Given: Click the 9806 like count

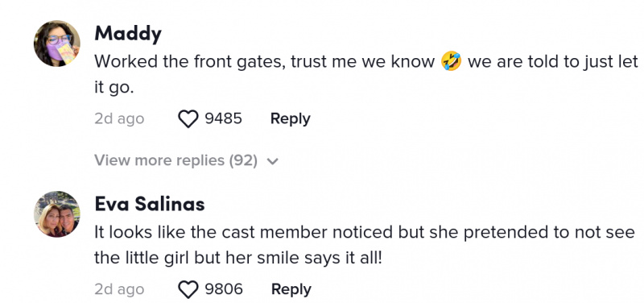Looking at the screenshot, I should [x=224, y=289].
